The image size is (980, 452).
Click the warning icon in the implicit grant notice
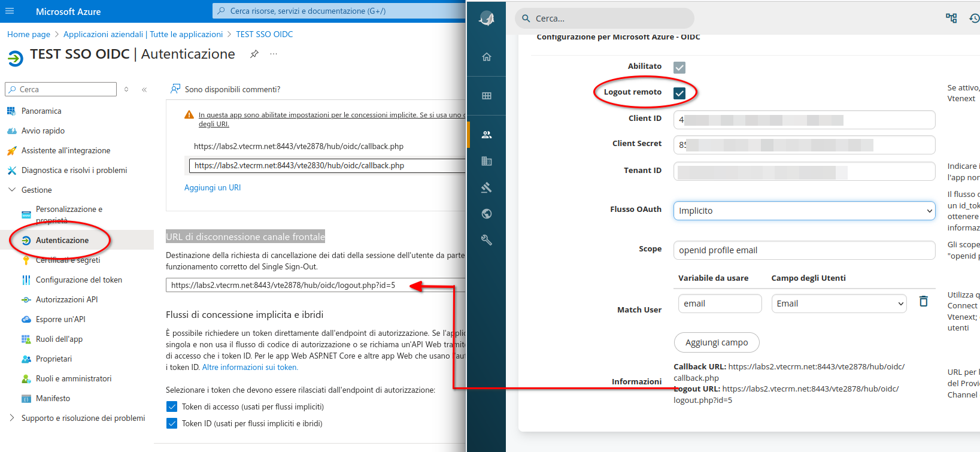189,114
